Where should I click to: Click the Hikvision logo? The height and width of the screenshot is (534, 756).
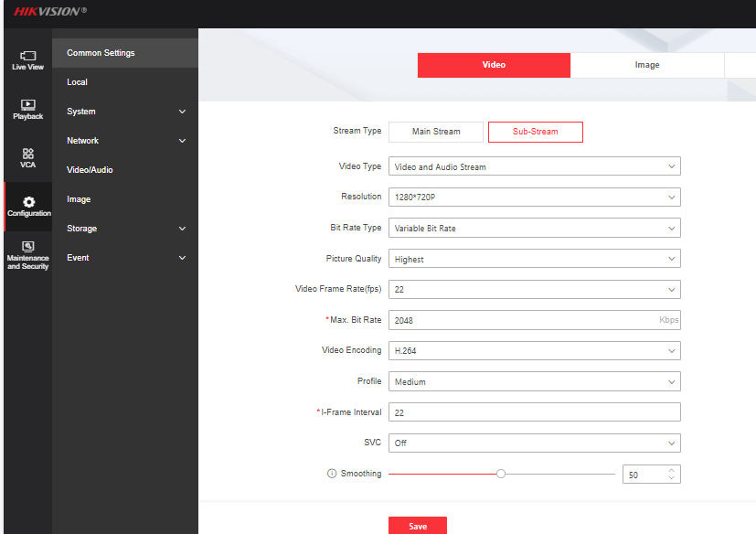click(x=50, y=12)
